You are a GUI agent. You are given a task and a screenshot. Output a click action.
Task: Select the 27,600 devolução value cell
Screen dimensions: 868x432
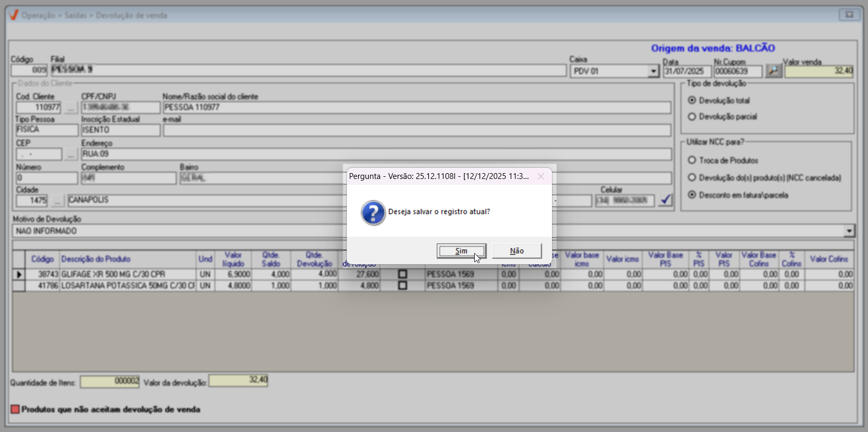coord(360,274)
